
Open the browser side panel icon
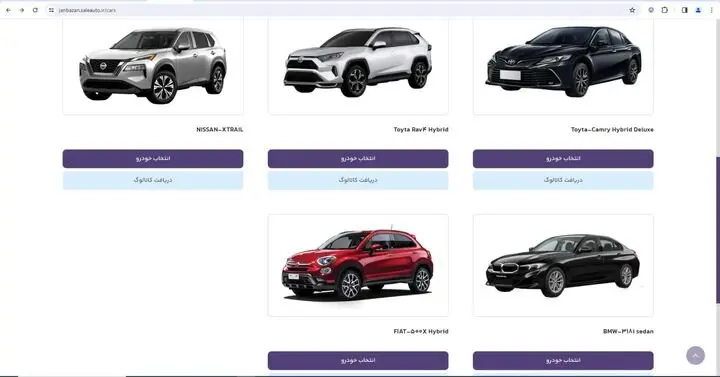pos(685,10)
